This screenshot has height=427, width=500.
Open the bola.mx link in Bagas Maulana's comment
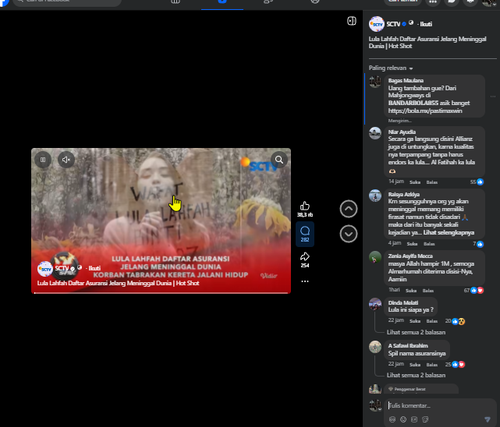click(425, 111)
